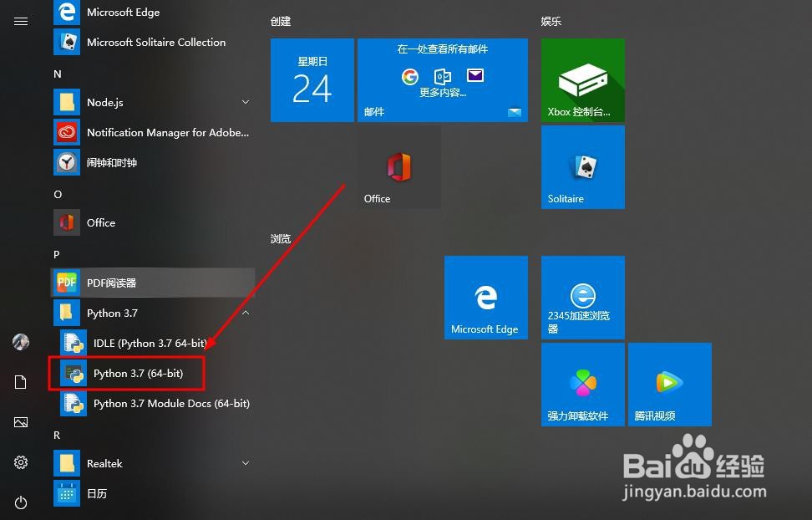Screen dimensions: 812x520
Task: Open the calendar tile showing 星期日 24
Action: point(312,80)
